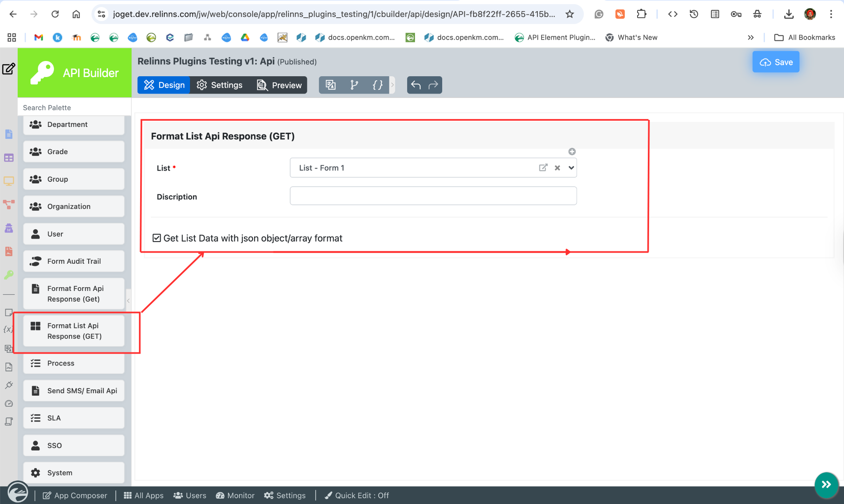The image size is (844, 504).
Task: Open the JSON definition braces icon
Action: coord(377,85)
